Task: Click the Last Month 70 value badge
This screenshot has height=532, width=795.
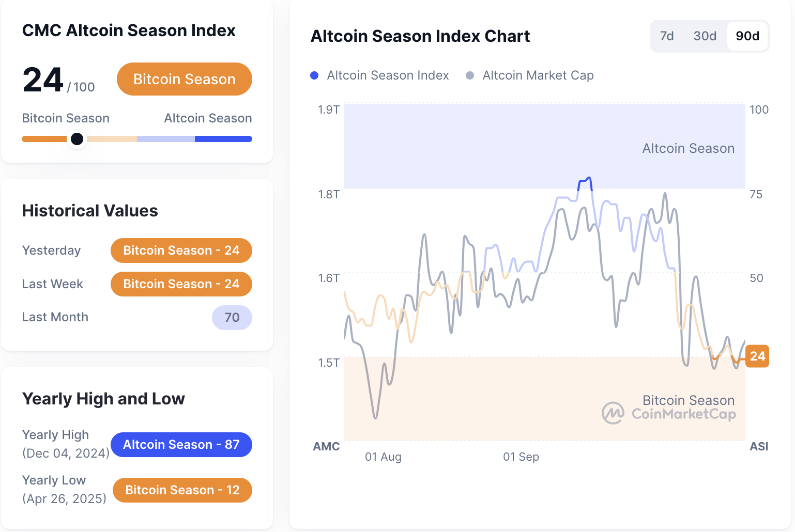Action: click(x=232, y=317)
